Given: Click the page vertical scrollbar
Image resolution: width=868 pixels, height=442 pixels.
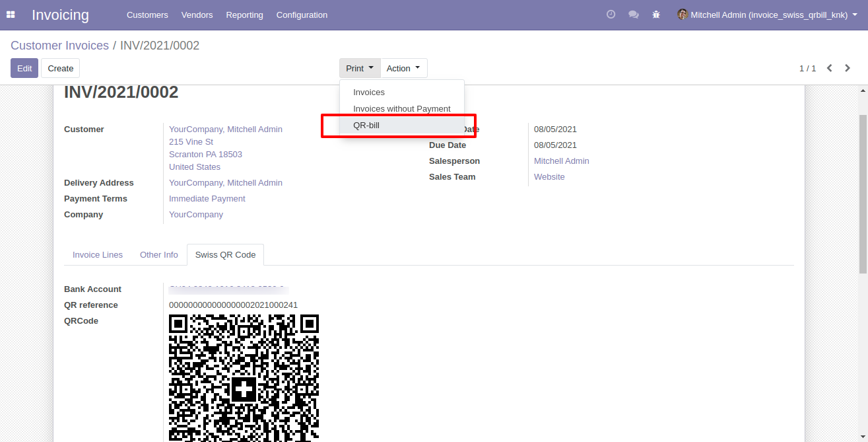Looking at the screenshot, I should coord(863,194).
